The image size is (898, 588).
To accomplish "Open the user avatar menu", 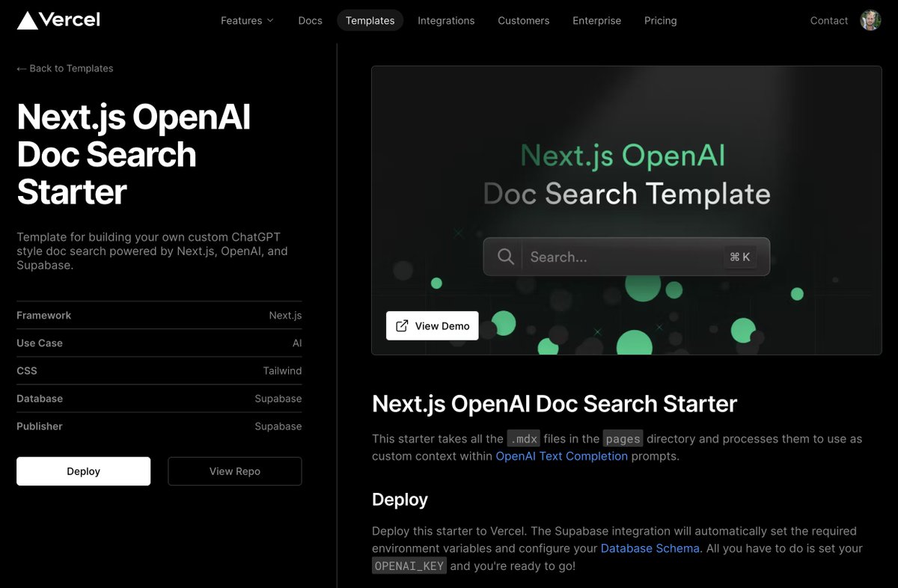I will (x=870, y=20).
